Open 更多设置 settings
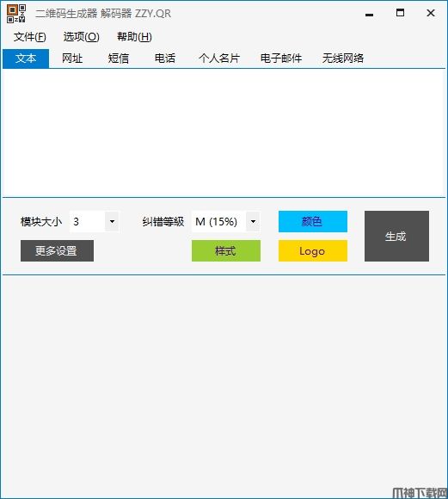Image resolution: width=448 pixels, height=499 pixels. click(57, 251)
